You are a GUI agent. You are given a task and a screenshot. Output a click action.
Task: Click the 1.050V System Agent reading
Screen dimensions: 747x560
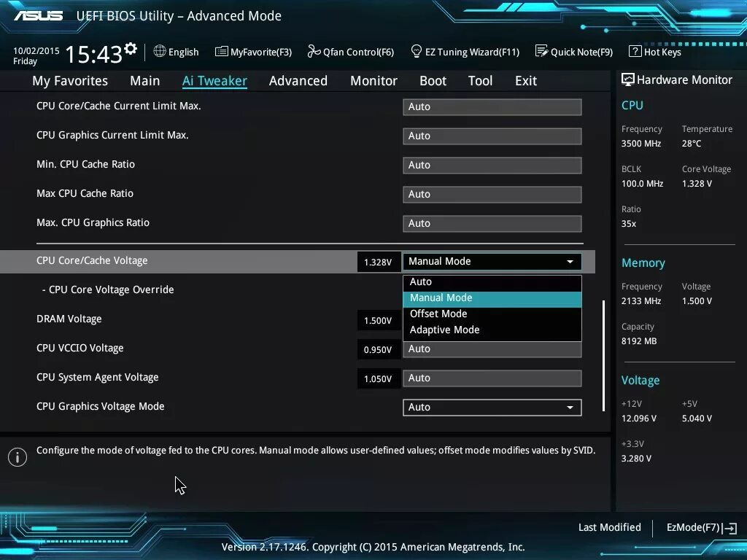point(378,379)
